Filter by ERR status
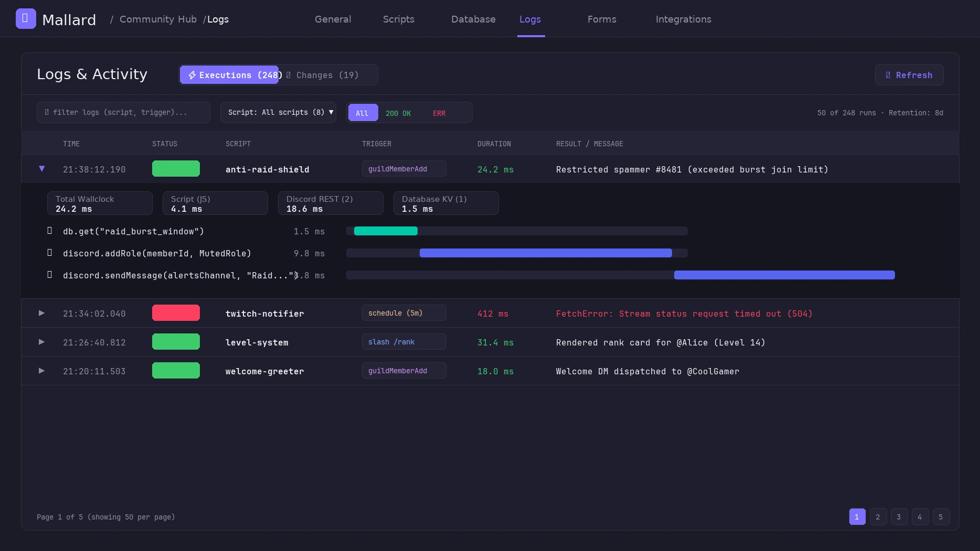980x551 pixels. pyautogui.click(x=439, y=113)
